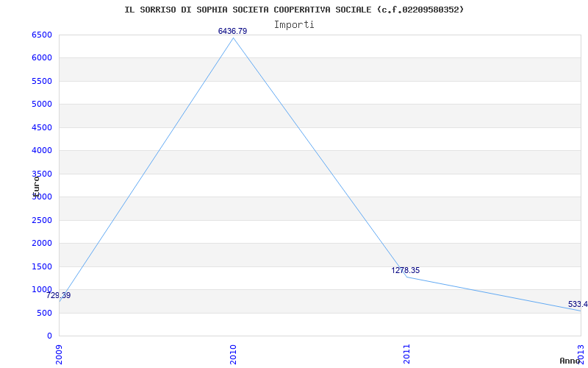Click the 6000 y-axis tick
Viewport: 588px width, 368px height.
pyautogui.click(x=41, y=58)
